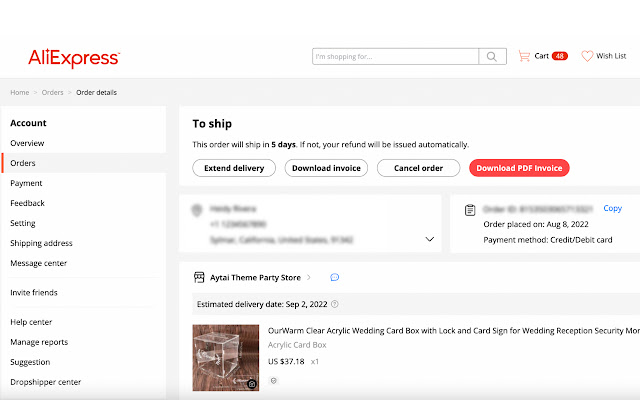Screen dimensions: 640x400
Task: Open store page arrow after store name
Action: [x=309, y=278]
